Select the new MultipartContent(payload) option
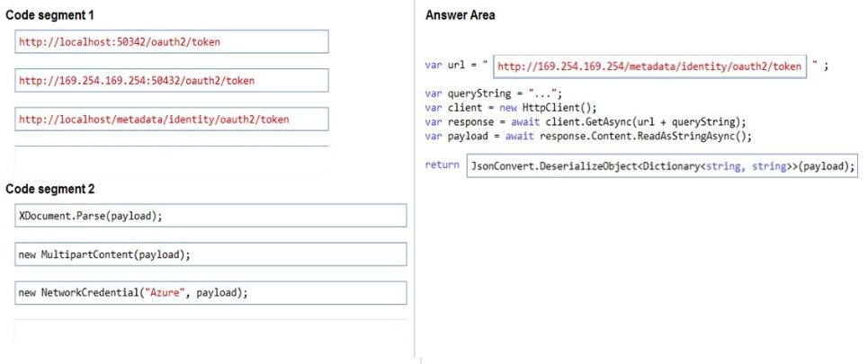 click(210, 254)
